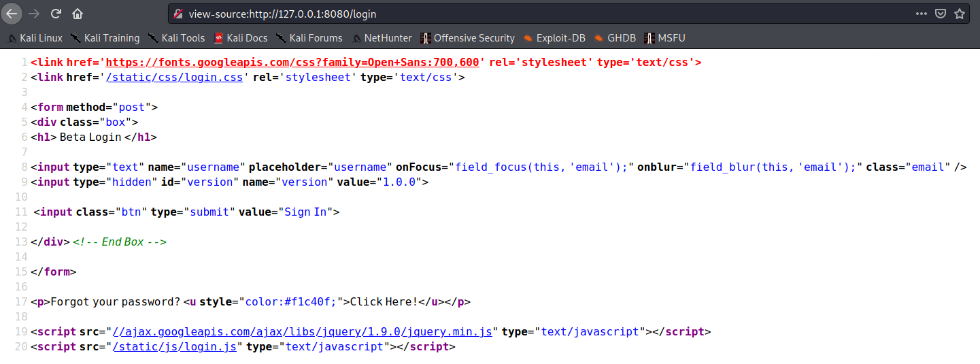The width and height of the screenshot is (980, 364).
Task: Open the Kali Linux bookmark
Action: 34,38
